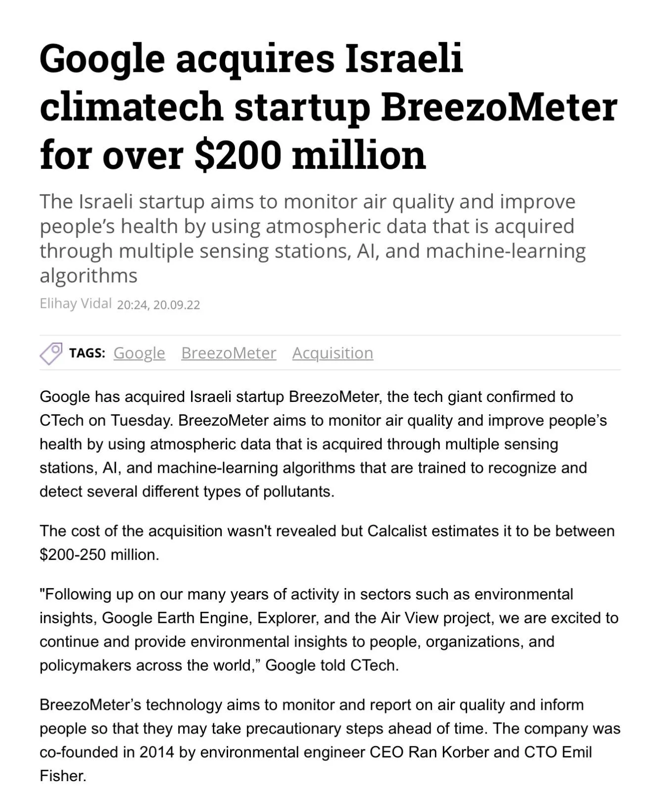Click the 20:24, 20.09.22 publication timestamp
The width and height of the screenshot is (672, 792).
pyautogui.click(x=158, y=304)
